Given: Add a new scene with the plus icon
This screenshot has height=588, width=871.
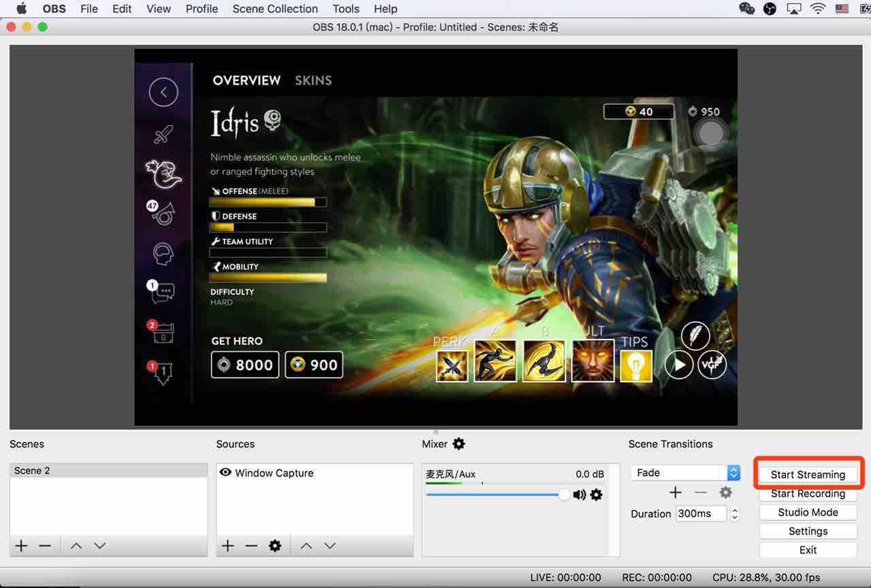Looking at the screenshot, I should 20,545.
